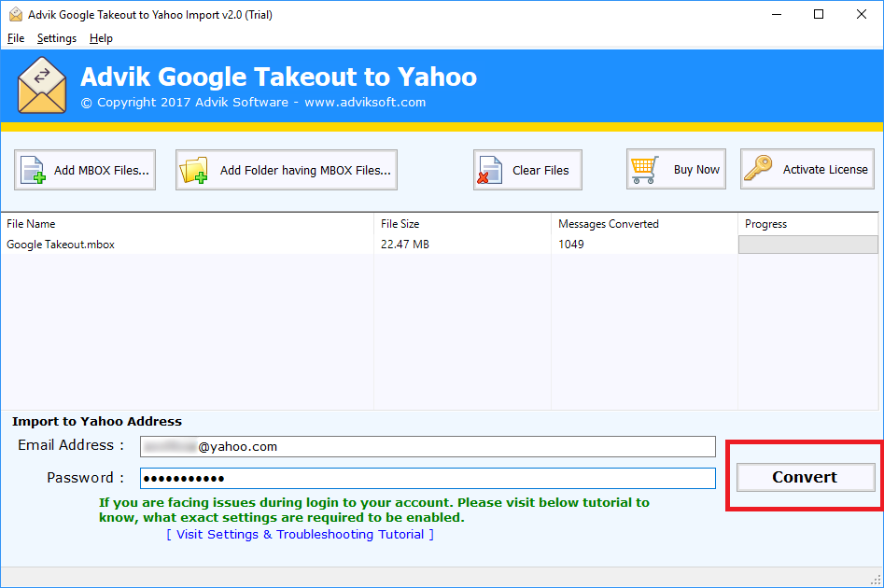Click the window resize grip in the status bar
Viewport: 884px width, 588px height.
click(x=876, y=580)
